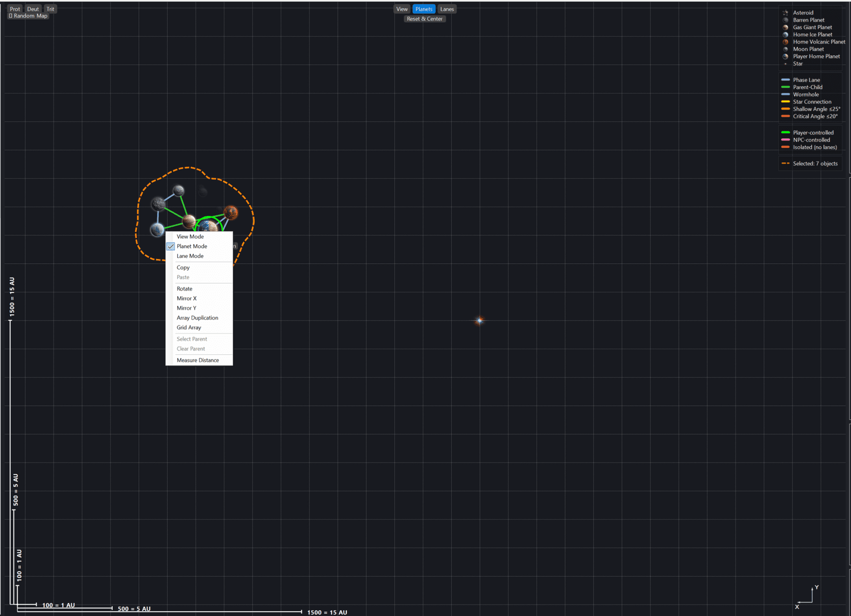Screen dimensions: 851x616
Task: Click the Player Home Planet legend icon
Action: (786, 56)
